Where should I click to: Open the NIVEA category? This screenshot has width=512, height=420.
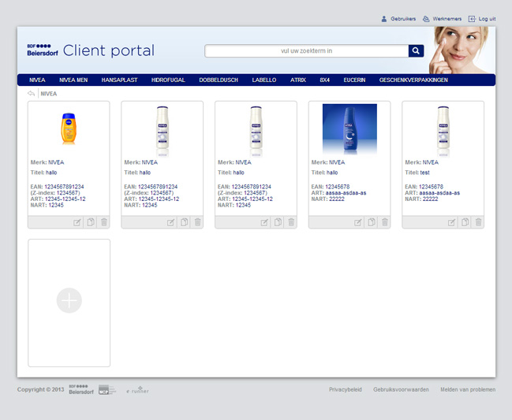coord(37,80)
